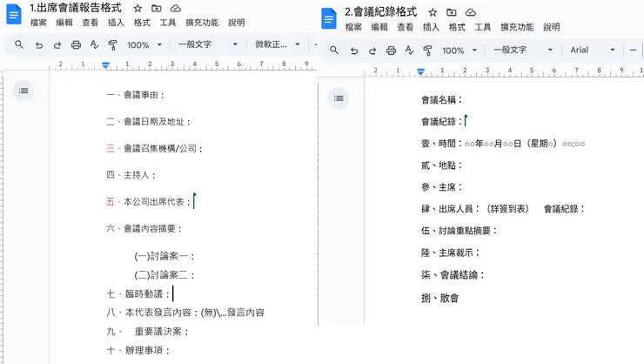Open search tool in left document toolbar
The height and width of the screenshot is (364, 644).
pyautogui.click(x=19, y=44)
